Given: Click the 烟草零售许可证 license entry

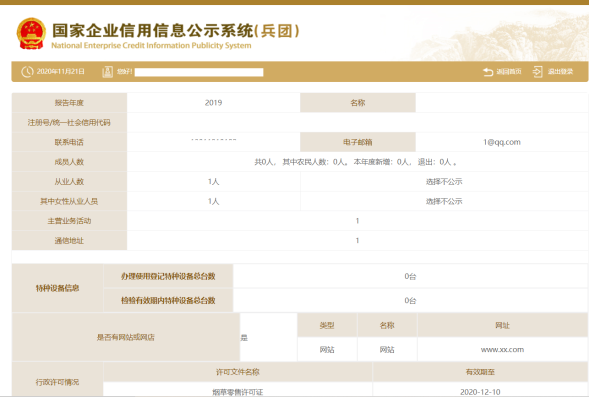Looking at the screenshot, I should (238, 392).
